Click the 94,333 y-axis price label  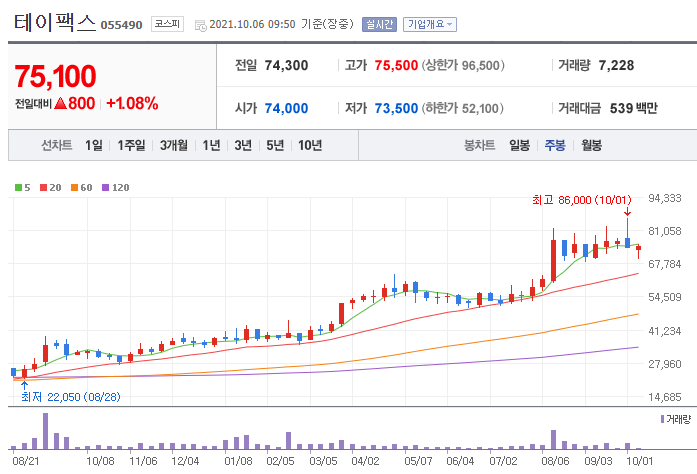pos(665,198)
